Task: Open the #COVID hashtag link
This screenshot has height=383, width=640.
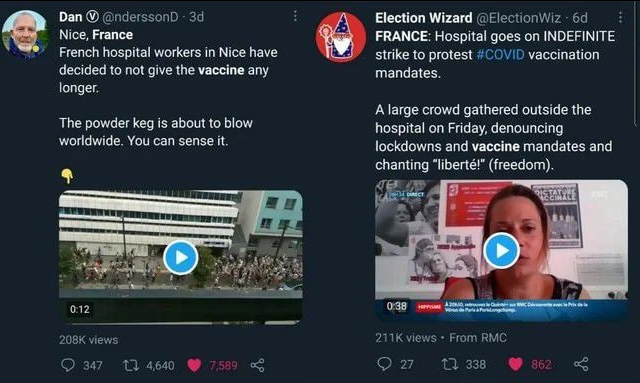Action: point(500,55)
